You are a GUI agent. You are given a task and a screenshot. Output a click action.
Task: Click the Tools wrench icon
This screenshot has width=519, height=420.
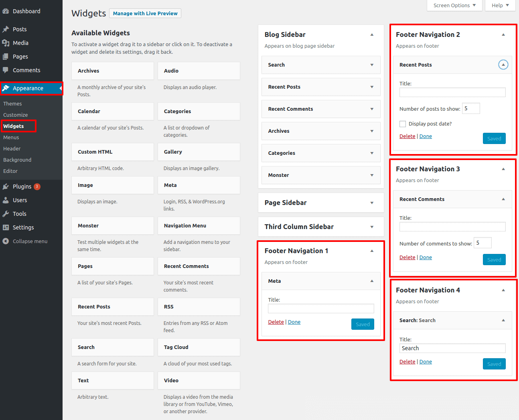click(6, 214)
